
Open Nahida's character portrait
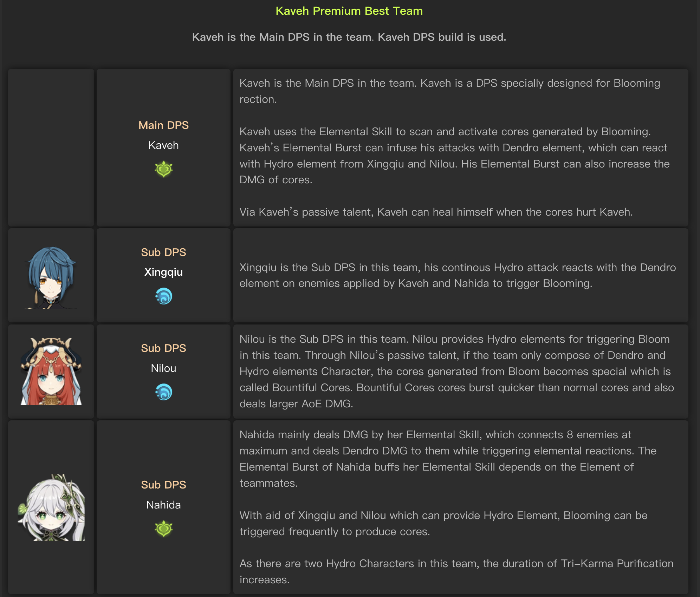51,507
